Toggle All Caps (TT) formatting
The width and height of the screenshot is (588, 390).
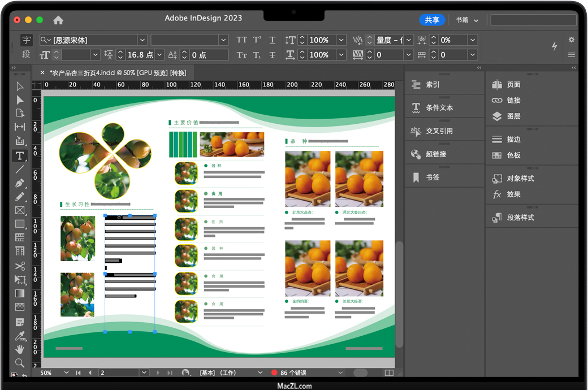(x=242, y=40)
